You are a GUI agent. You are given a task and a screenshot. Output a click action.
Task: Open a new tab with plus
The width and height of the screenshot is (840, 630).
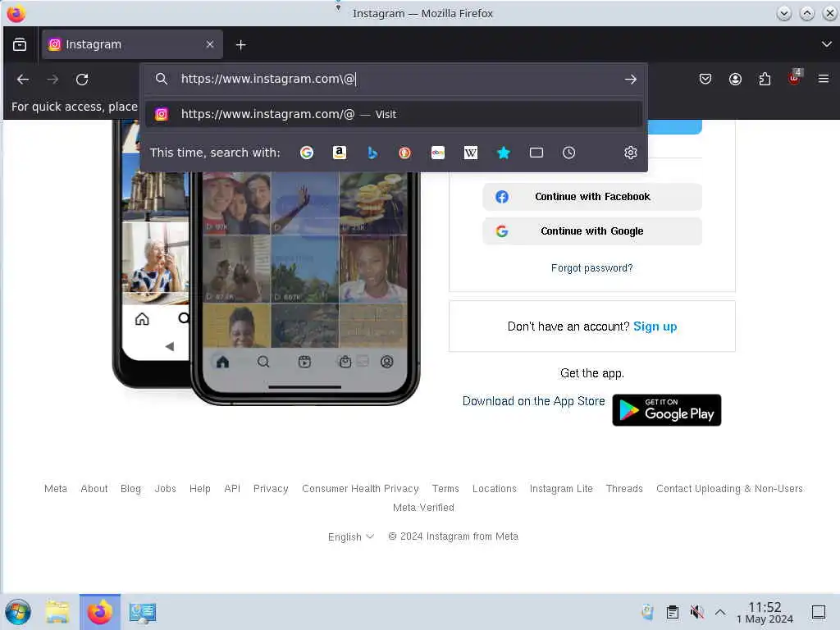click(241, 45)
